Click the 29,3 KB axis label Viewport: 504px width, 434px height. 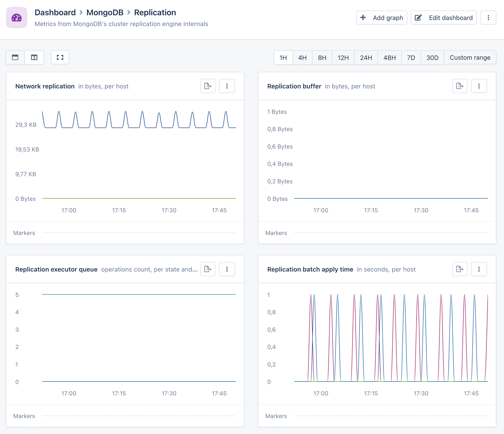[x=26, y=125]
